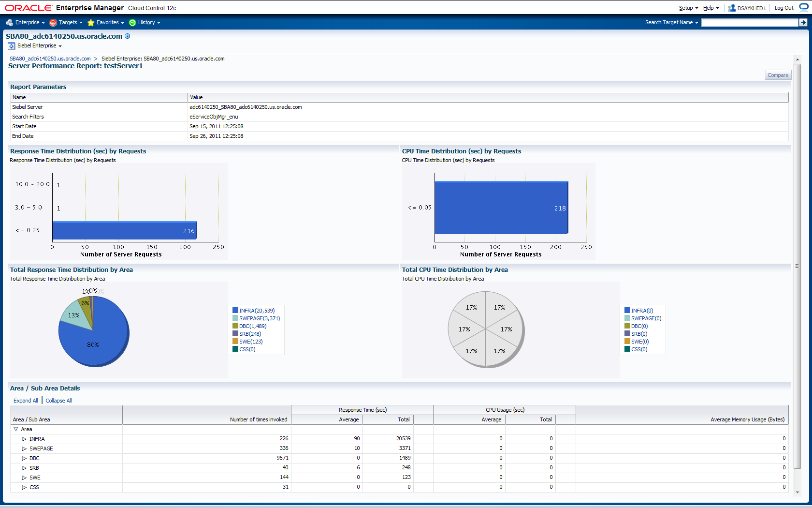This screenshot has height=508, width=812.
Task: Click the SWEPAGE(0) CPU legend swatch
Action: [627, 318]
